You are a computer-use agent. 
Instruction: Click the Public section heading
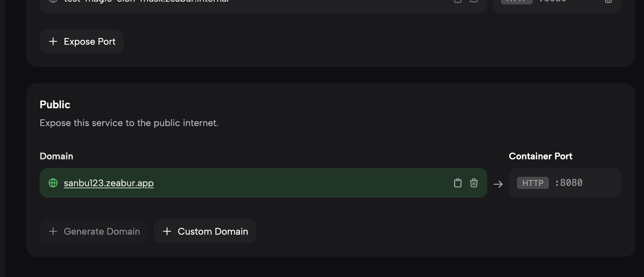point(55,105)
